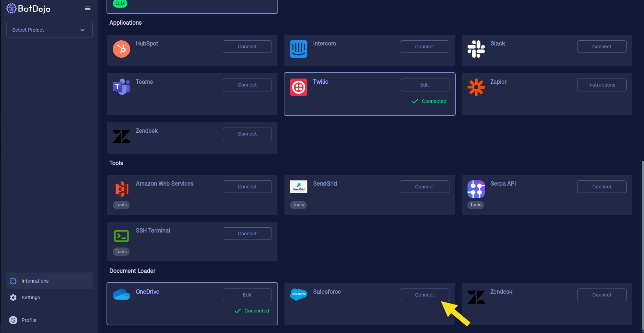Connect the Serpa API tool
Viewport: 644px width, 333px height.
pos(602,187)
